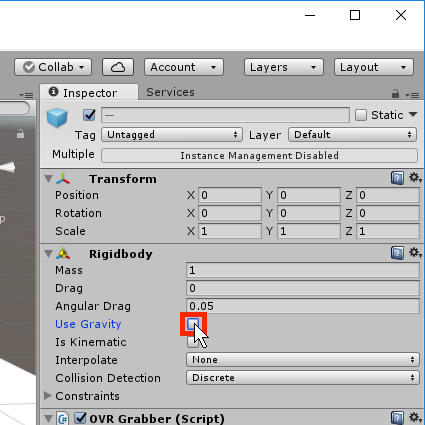
Task: Open the Transform help reference icon
Action: coord(397,178)
